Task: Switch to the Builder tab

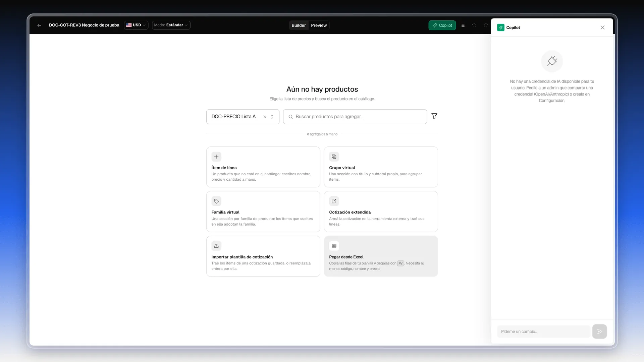Action: (299, 25)
